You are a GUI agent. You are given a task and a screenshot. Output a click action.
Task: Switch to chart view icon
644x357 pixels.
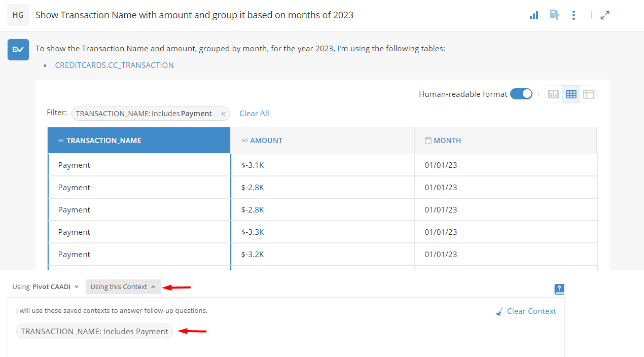click(x=553, y=94)
